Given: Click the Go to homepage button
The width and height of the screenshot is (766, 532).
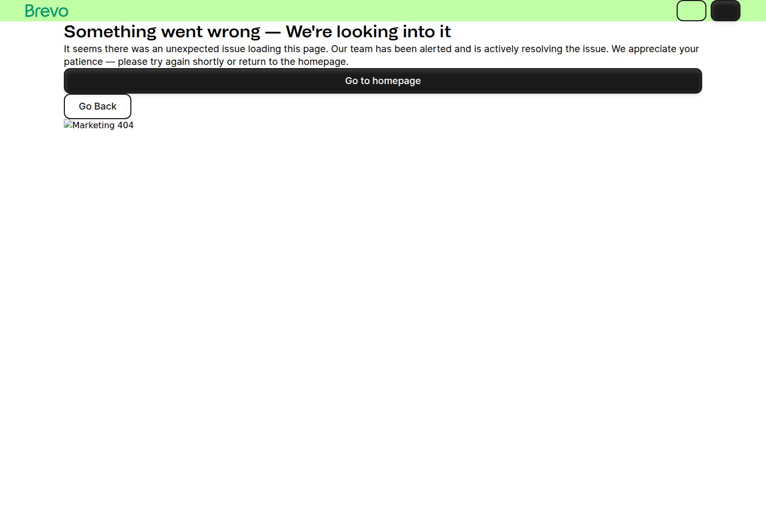Looking at the screenshot, I should coord(383,81).
